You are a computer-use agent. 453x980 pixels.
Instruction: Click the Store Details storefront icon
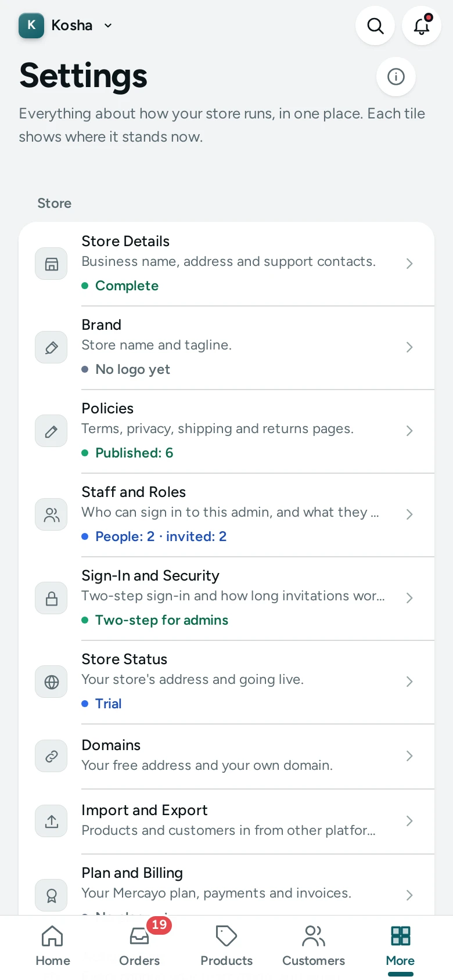click(52, 264)
